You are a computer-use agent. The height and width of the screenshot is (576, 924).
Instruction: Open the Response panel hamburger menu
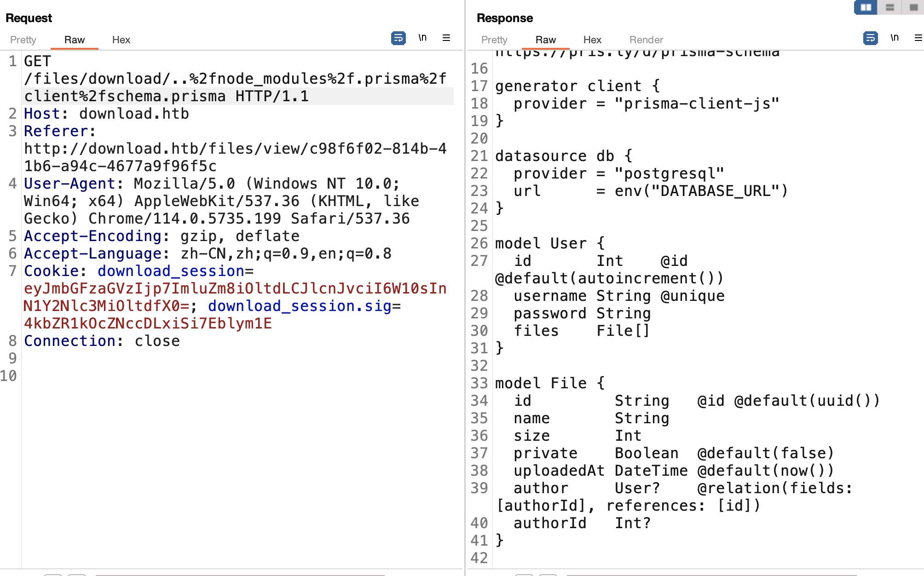[x=918, y=38]
